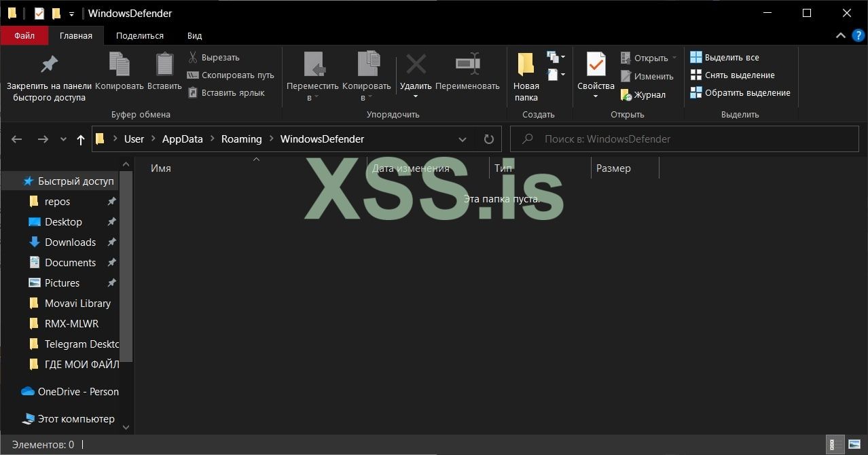Image resolution: width=868 pixels, height=455 pixels.
Task: Select Вырезать scissors command
Action: click(x=213, y=58)
